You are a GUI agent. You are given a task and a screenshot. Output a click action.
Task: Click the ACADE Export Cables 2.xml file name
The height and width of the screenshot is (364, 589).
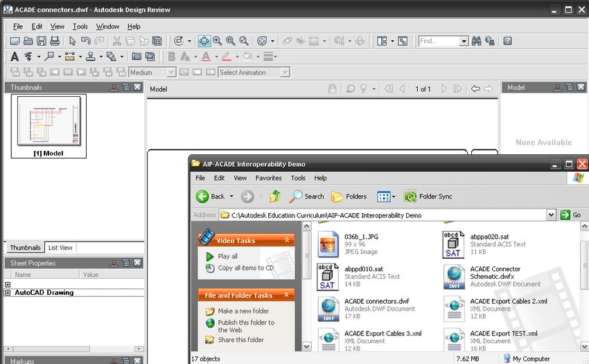click(509, 301)
